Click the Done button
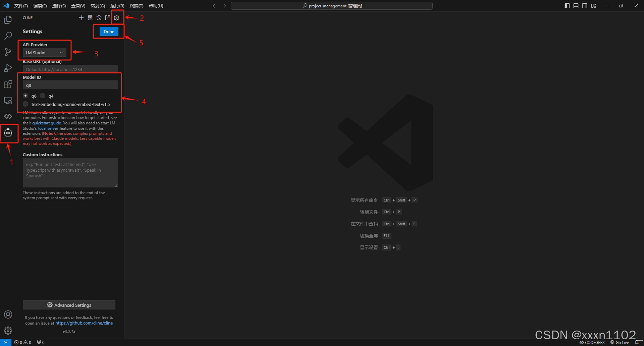The image size is (644, 346). tap(109, 32)
